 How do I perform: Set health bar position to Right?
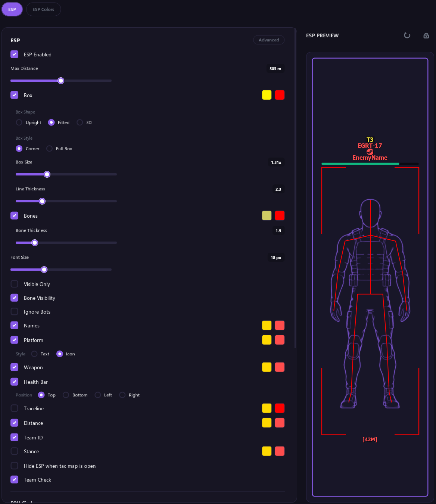point(122,395)
